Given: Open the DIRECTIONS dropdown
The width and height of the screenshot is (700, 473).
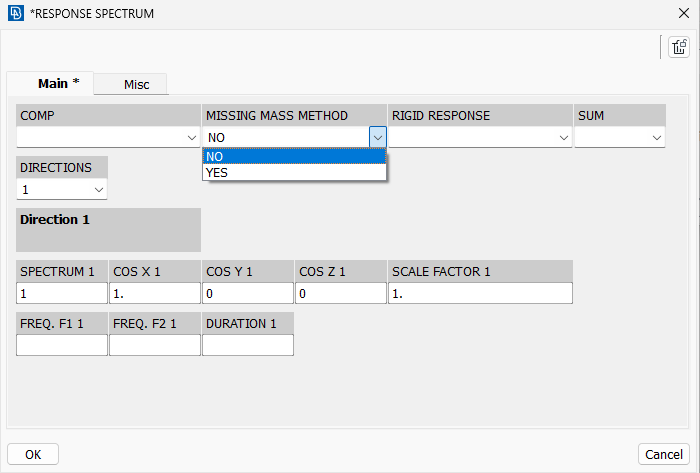Looking at the screenshot, I should [x=62, y=190].
